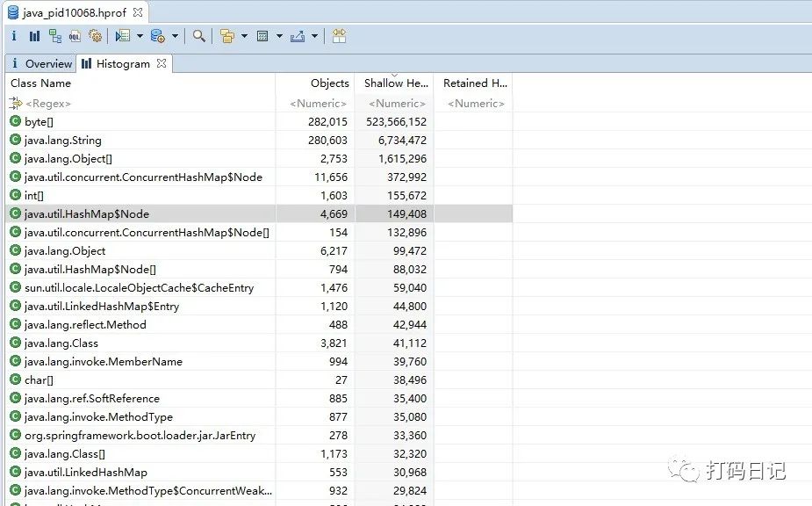Click the run reports toolbar icon
Screen dimensions: 812x506
tap(123, 36)
